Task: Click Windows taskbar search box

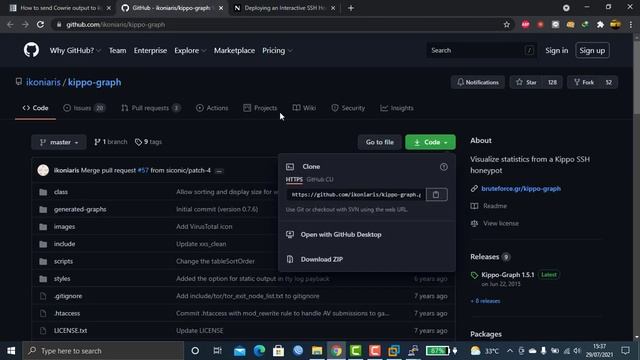Action: 103,351
